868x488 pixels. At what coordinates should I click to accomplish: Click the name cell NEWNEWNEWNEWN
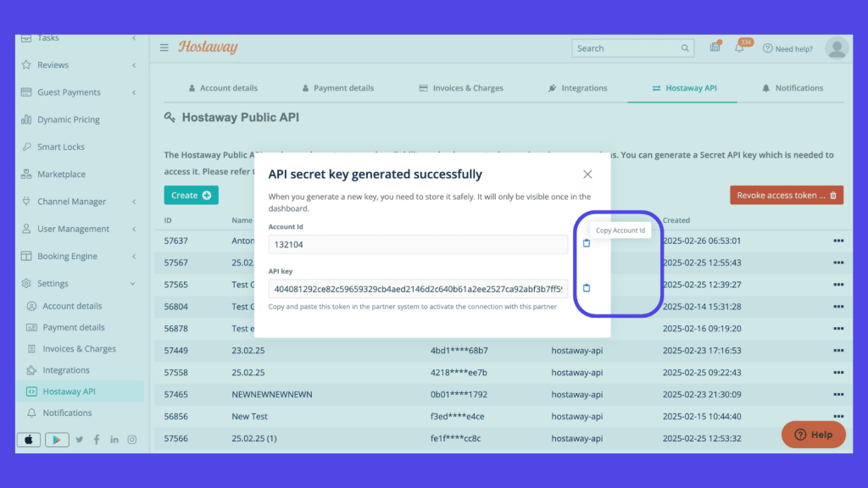[272, 395]
